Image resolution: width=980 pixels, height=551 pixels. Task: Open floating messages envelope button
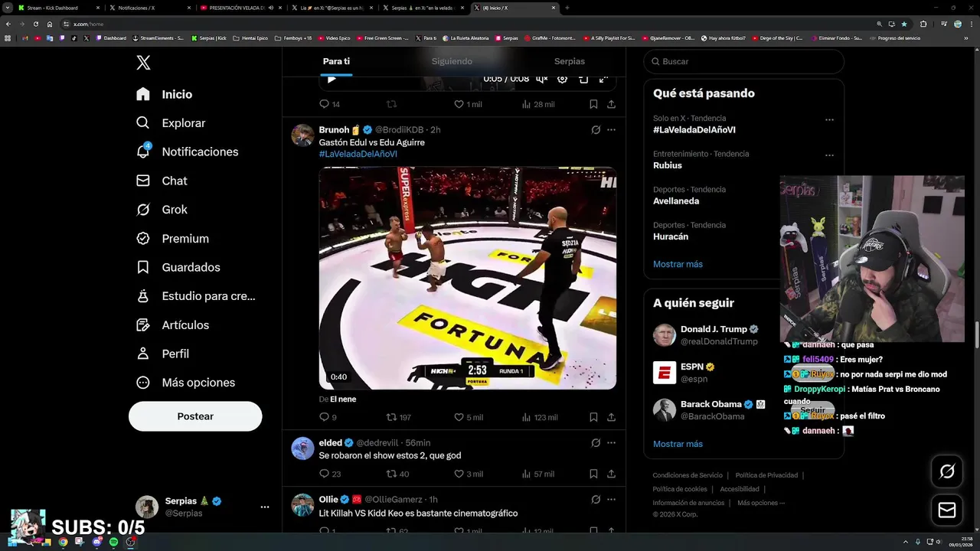pyautogui.click(x=947, y=510)
